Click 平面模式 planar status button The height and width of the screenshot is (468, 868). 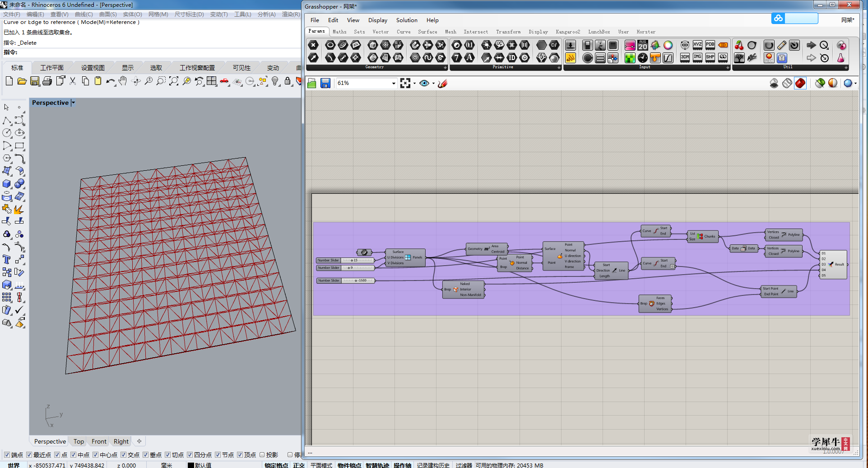[x=321, y=465]
